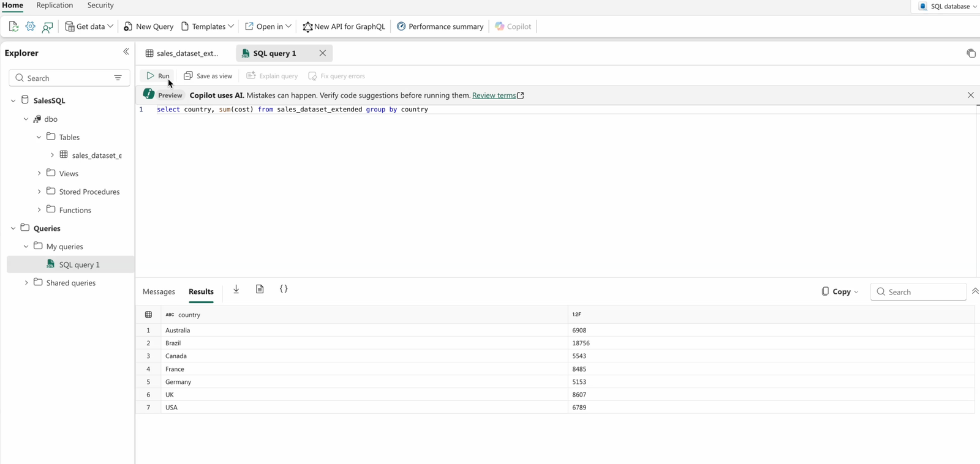Expand the Shared queries folder
980x464 pixels.
pos(26,283)
